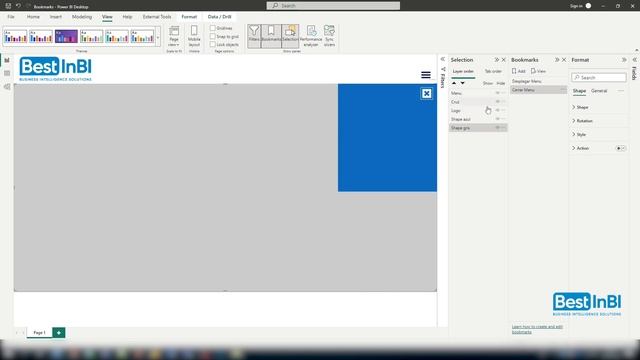Open the Help ribbon tab

(127, 17)
